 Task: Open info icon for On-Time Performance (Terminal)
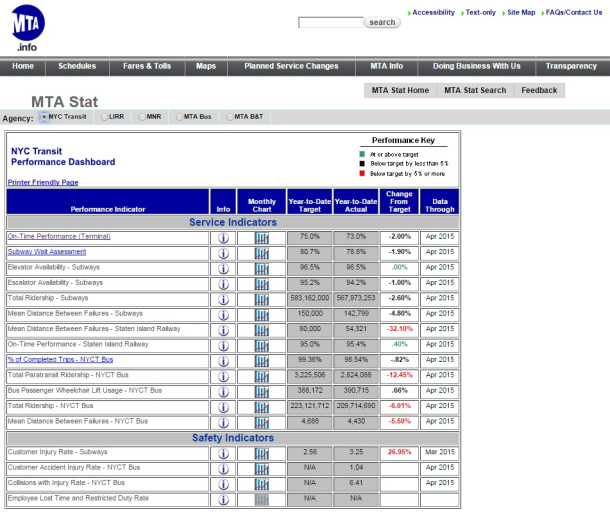(223, 238)
